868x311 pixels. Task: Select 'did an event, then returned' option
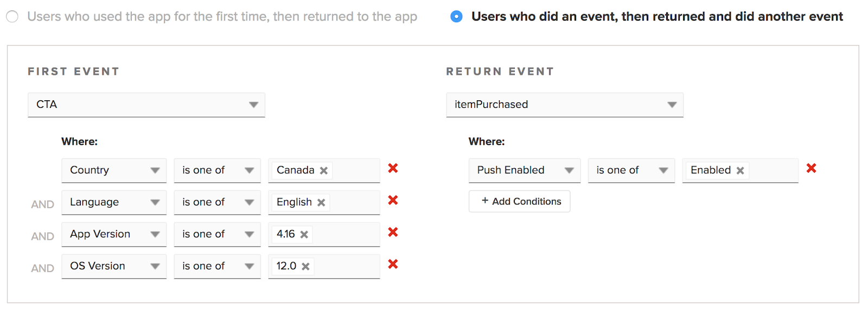[x=457, y=17]
